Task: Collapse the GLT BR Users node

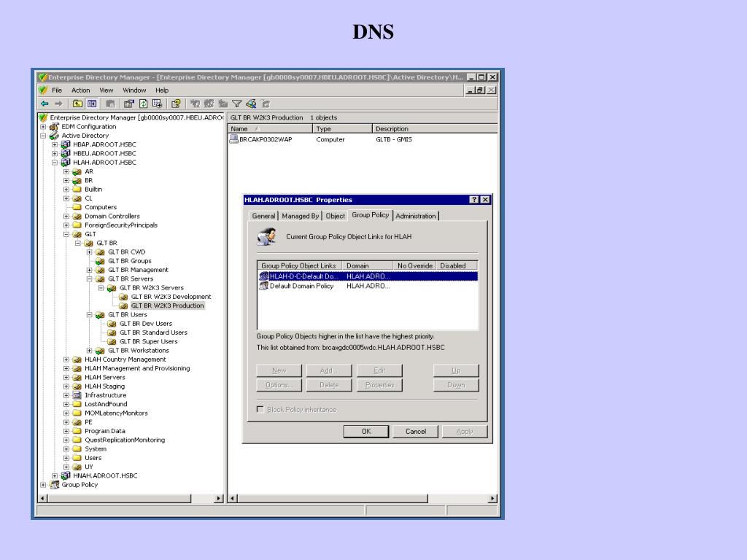Action: tap(90, 315)
